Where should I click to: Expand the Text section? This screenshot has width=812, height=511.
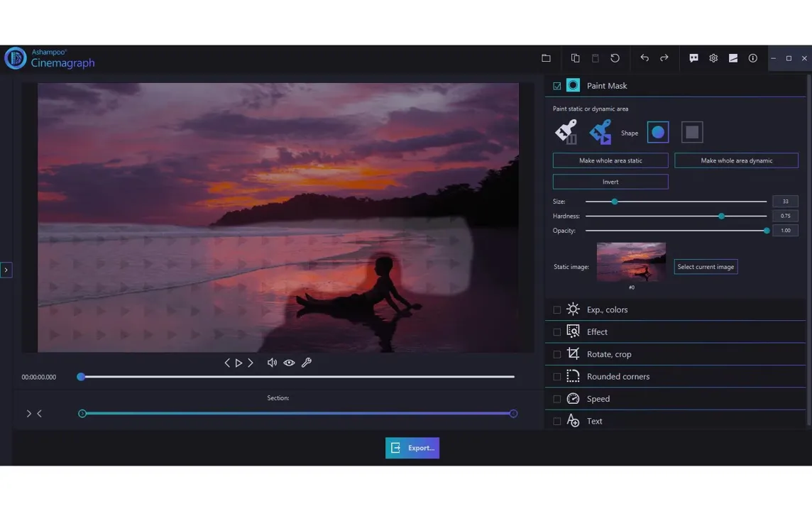tap(675, 421)
